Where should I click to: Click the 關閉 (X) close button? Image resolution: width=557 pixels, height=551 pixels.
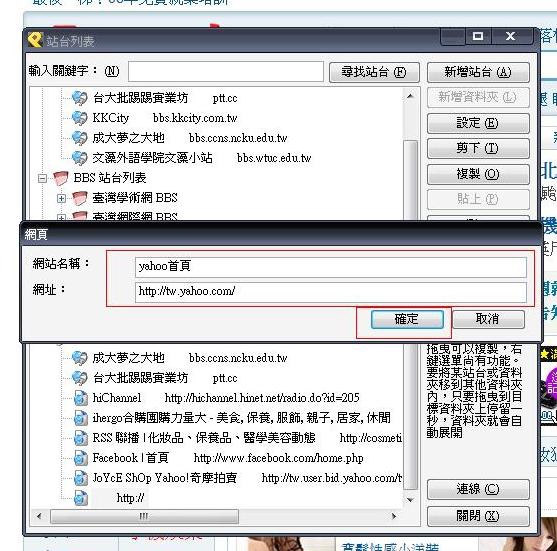point(478,516)
